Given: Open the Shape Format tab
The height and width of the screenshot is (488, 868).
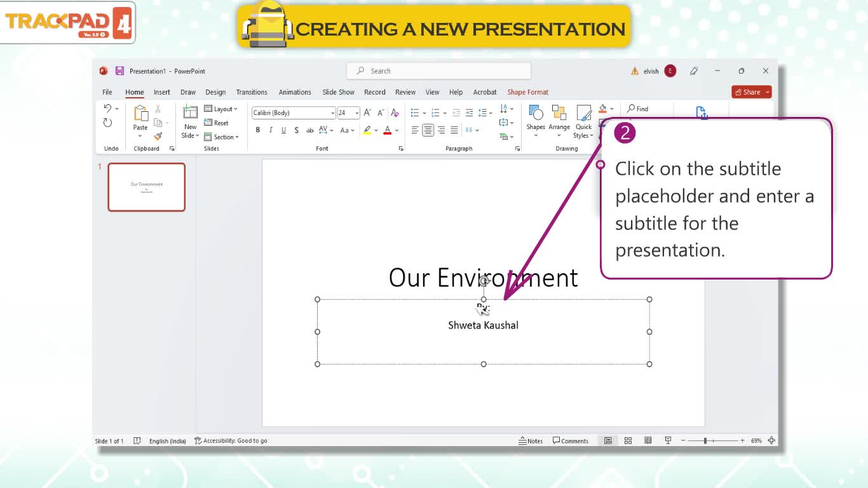Looking at the screenshot, I should 527,92.
